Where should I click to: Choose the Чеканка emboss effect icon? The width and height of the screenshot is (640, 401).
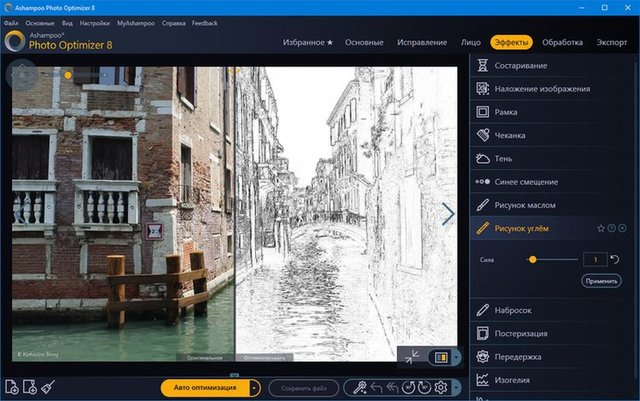pos(483,135)
